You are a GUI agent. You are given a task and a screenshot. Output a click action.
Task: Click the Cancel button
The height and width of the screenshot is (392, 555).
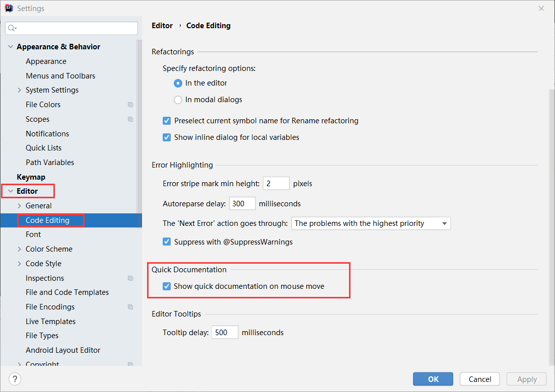point(479,379)
